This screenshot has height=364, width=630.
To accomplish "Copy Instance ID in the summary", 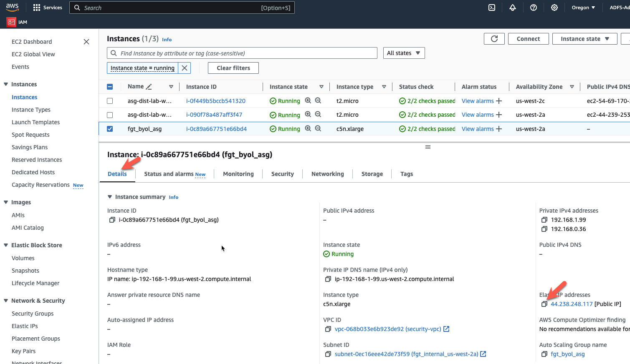I will [x=112, y=220].
